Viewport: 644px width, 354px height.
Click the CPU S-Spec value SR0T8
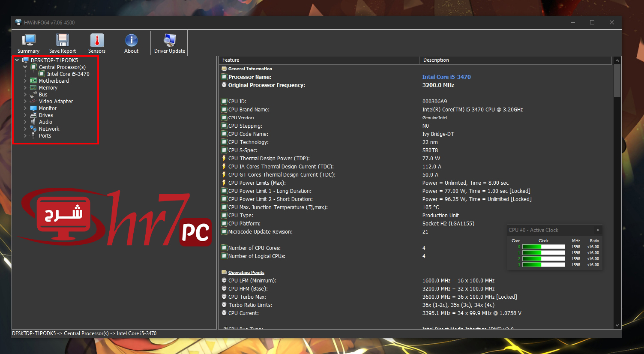click(430, 150)
